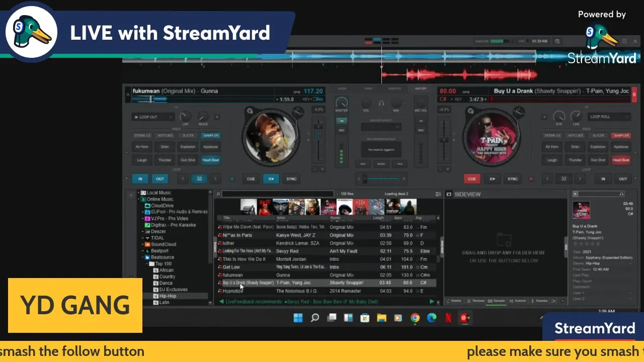Toggle the Heart Beat pad on deck A
Screen dimensions: 644x362
[x=210, y=160]
